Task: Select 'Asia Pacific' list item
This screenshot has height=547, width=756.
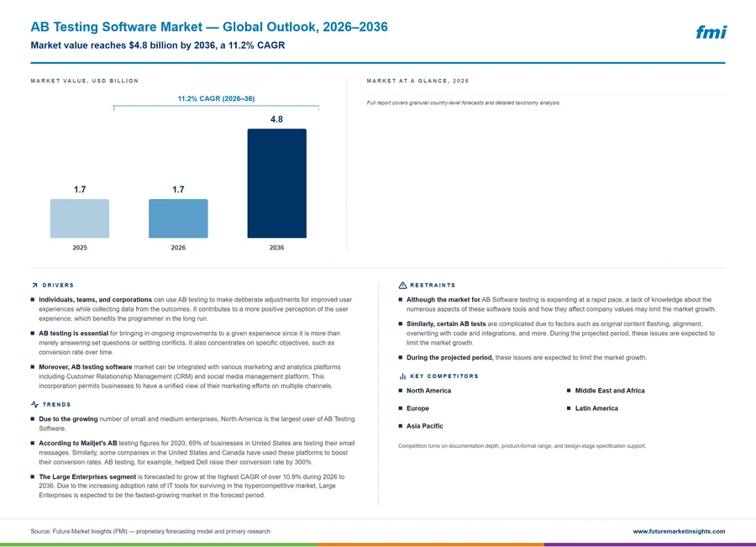Action: (x=424, y=426)
